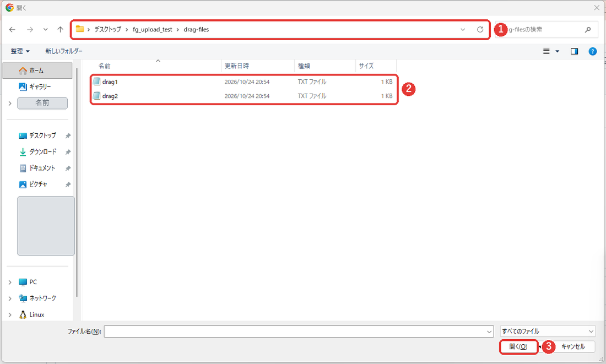
Task: Refresh the drag-files folder view
Action: pyautogui.click(x=480, y=29)
